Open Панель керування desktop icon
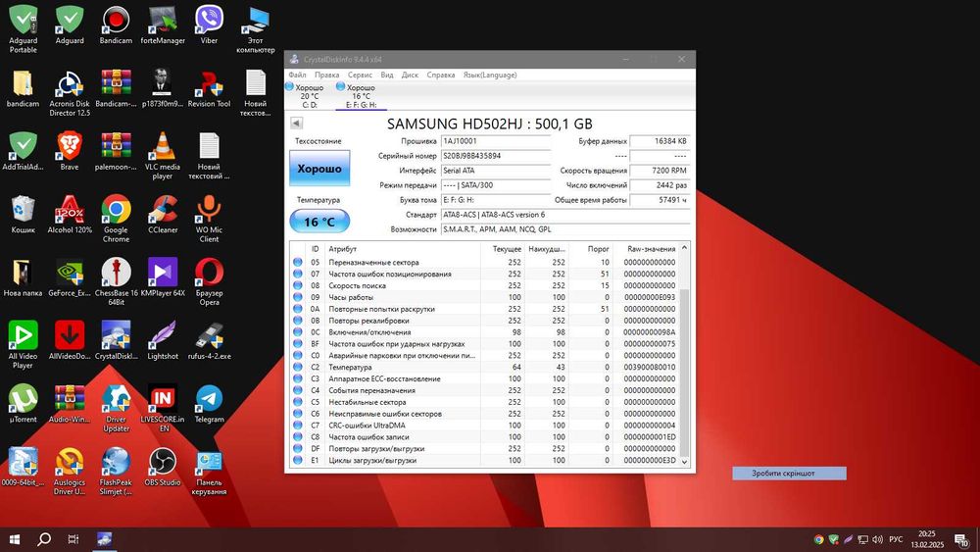 (209, 471)
